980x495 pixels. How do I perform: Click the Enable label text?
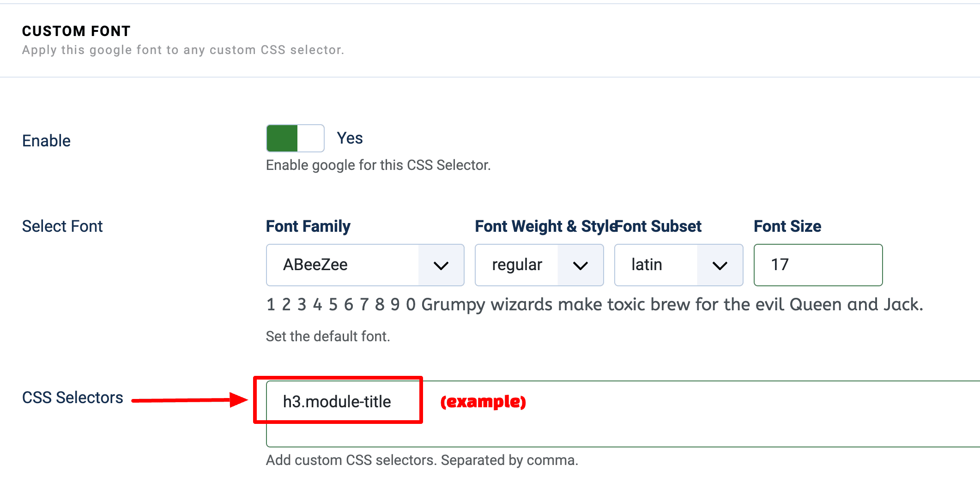46,140
